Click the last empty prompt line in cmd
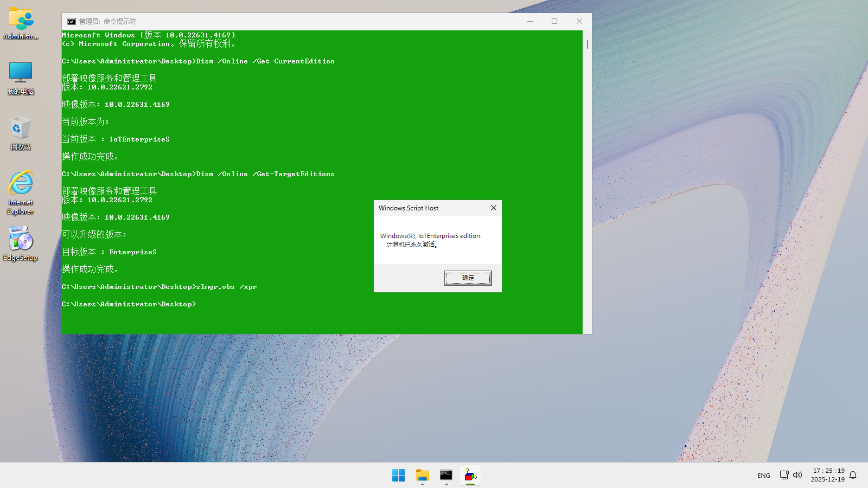The image size is (868, 488). point(129,304)
